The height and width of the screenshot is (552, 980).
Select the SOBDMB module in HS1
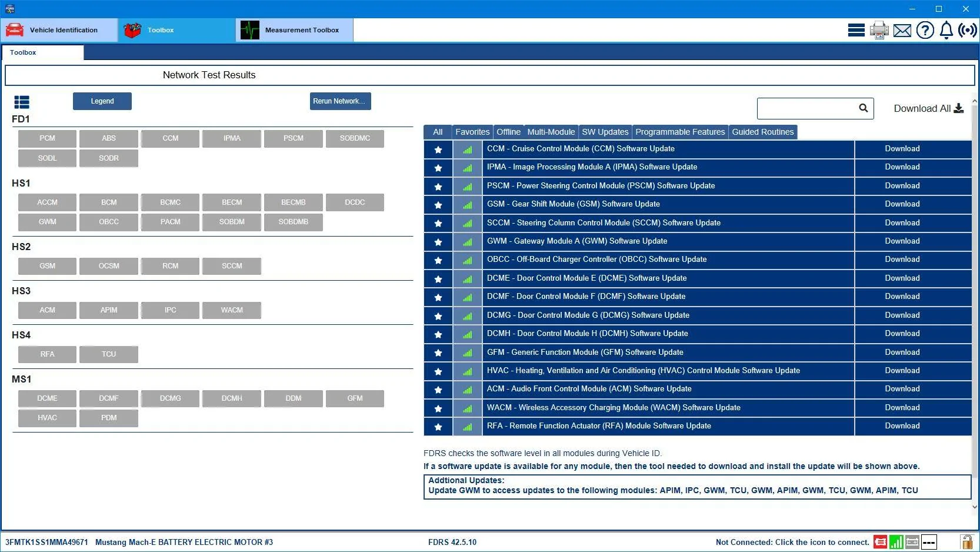click(x=294, y=222)
